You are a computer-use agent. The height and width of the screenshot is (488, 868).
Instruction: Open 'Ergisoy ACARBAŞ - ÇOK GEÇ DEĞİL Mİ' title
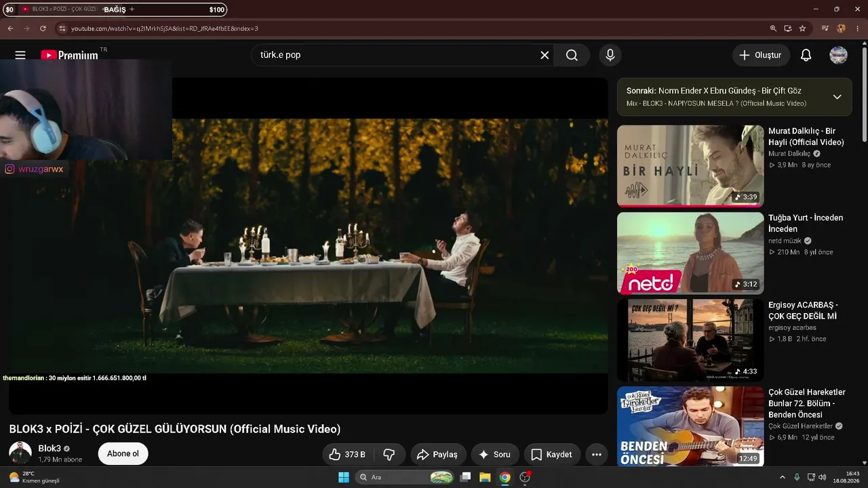(x=803, y=310)
